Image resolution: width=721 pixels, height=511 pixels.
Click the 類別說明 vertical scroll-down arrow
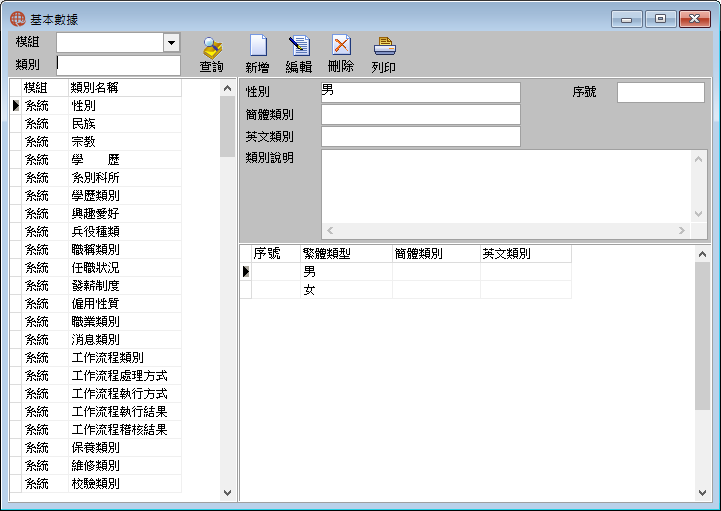tap(698, 214)
